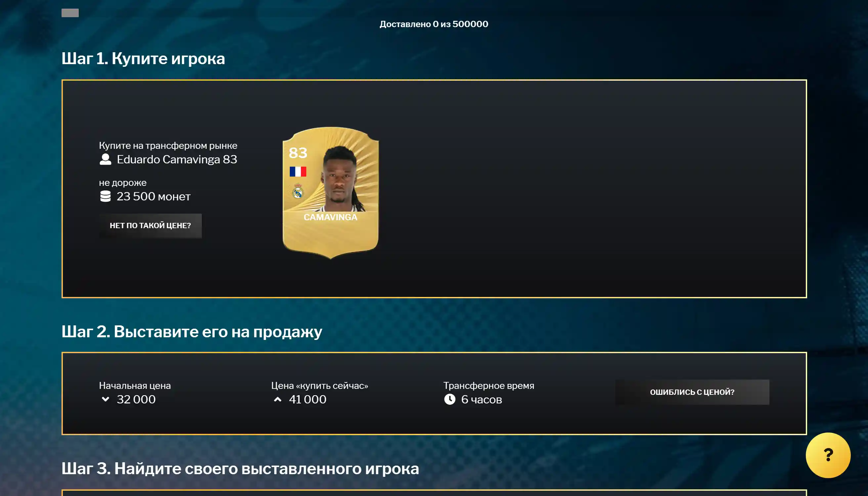Click the player name Eduardo Camavinga 83

[177, 159]
